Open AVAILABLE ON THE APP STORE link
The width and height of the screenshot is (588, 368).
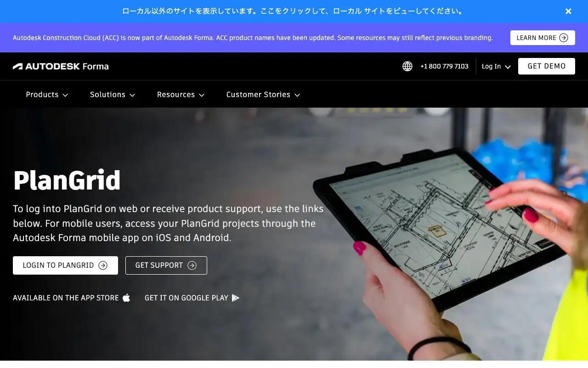72,298
